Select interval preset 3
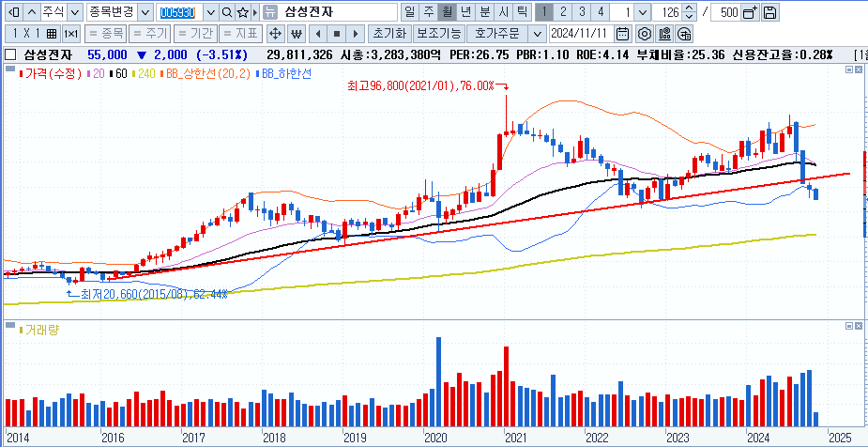The width and height of the screenshot is (868, 447). pyautogui.click(x=581, y=11)
